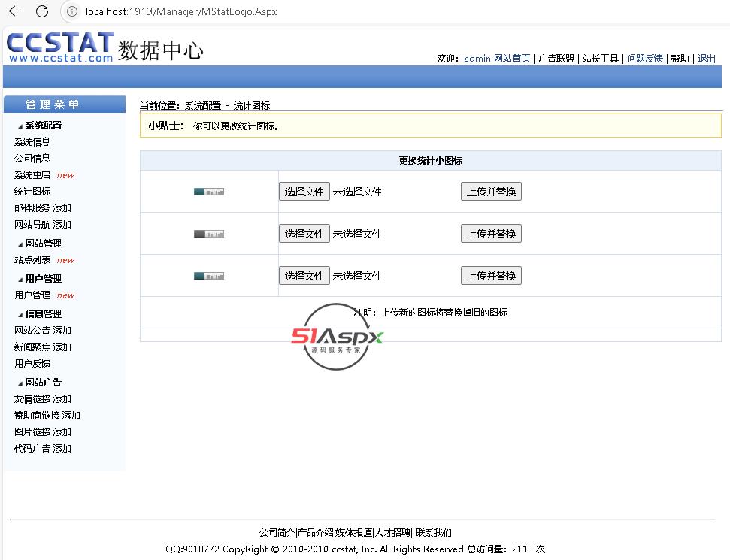Choose file for the first icon row

click(x=304, y=192)
